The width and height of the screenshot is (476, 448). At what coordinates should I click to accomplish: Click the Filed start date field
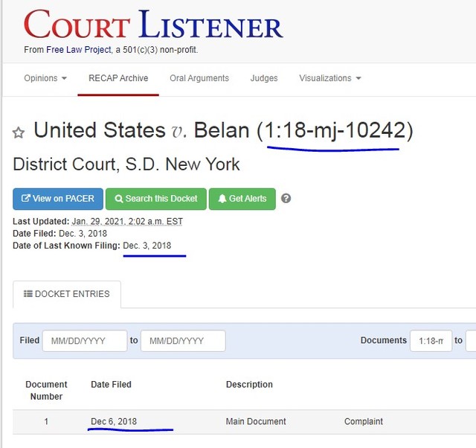pos(85,341)
